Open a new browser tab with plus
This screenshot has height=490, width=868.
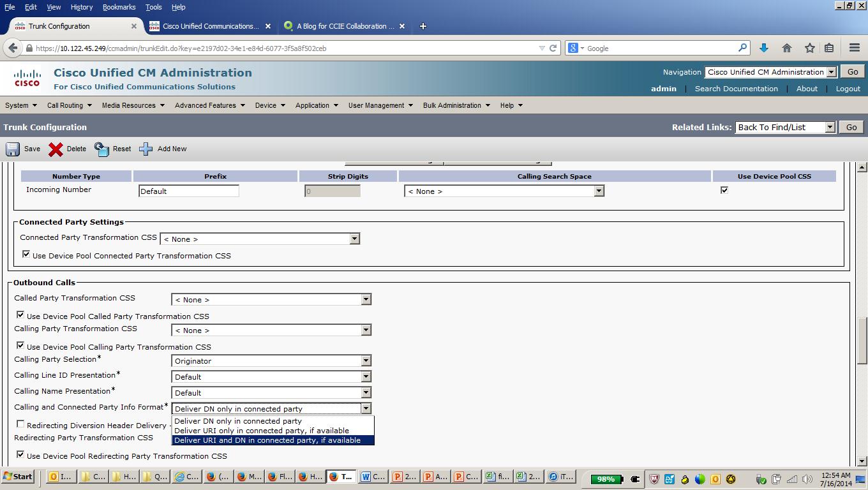point(423,26)
